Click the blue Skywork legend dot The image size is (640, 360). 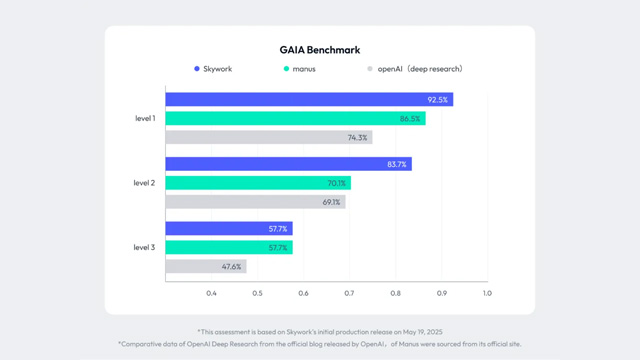coord(197,69)
